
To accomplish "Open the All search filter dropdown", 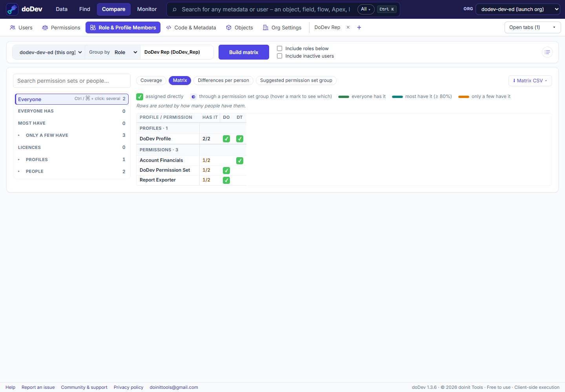I will point(366,9).
